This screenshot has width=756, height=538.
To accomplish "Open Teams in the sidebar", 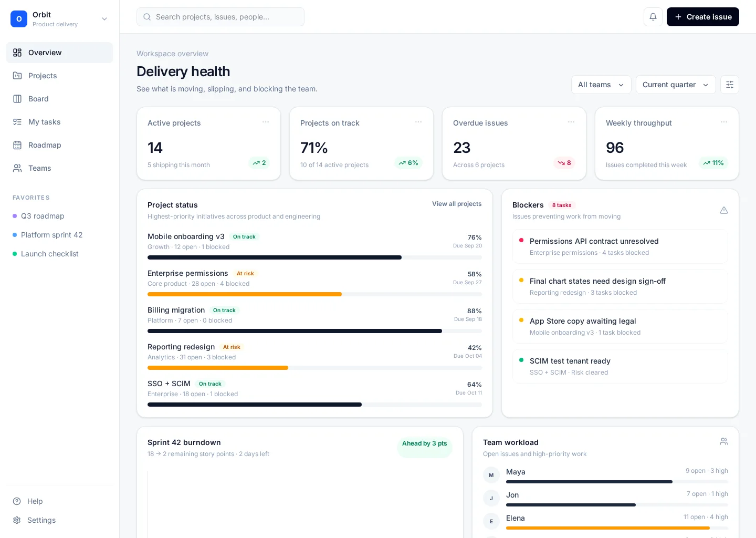I will (x=59, y=168).
